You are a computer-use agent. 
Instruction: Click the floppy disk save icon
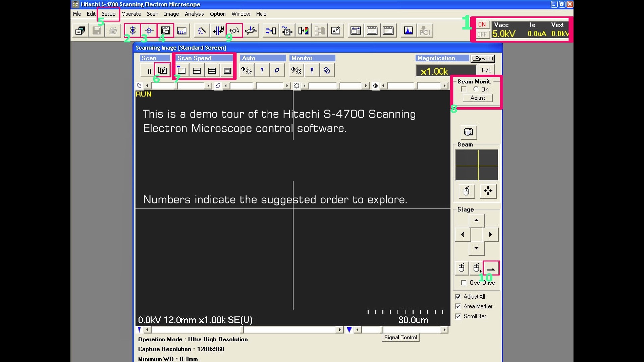click(97, 31)
